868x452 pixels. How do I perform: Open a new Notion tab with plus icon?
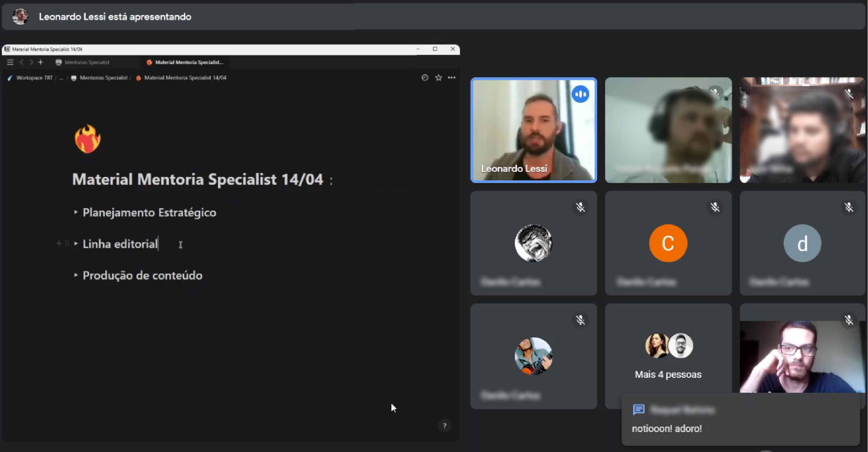pyautogui.click(x=41, y=62)
